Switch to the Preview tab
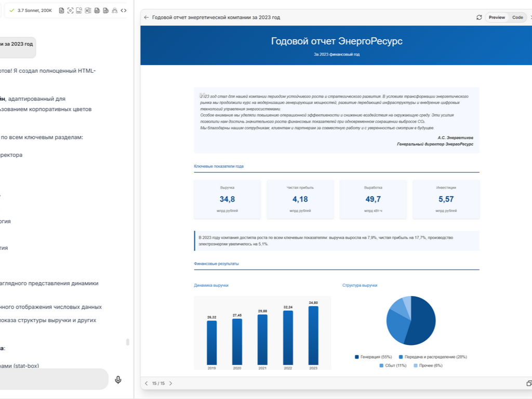This screenshot has width=532, height=399. tap(497, 17)
